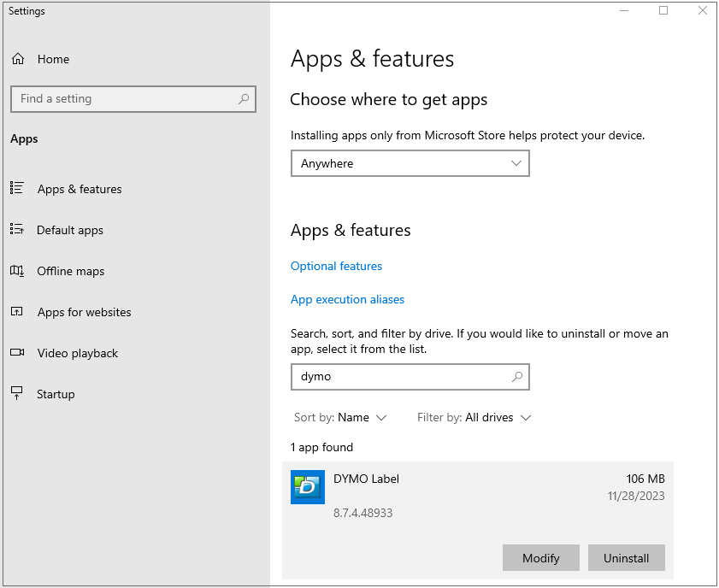Expand the Filter by All drives dropdown
This screenshot has width=719, height=588.
[474, 418]
